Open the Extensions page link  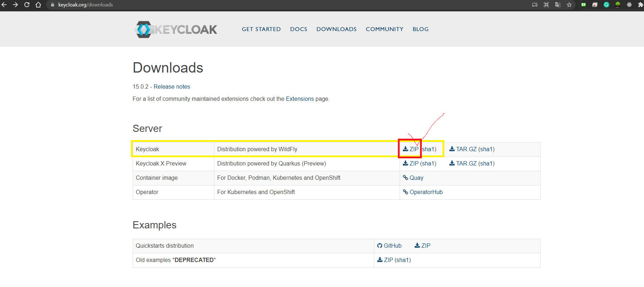tap(300, 99)
